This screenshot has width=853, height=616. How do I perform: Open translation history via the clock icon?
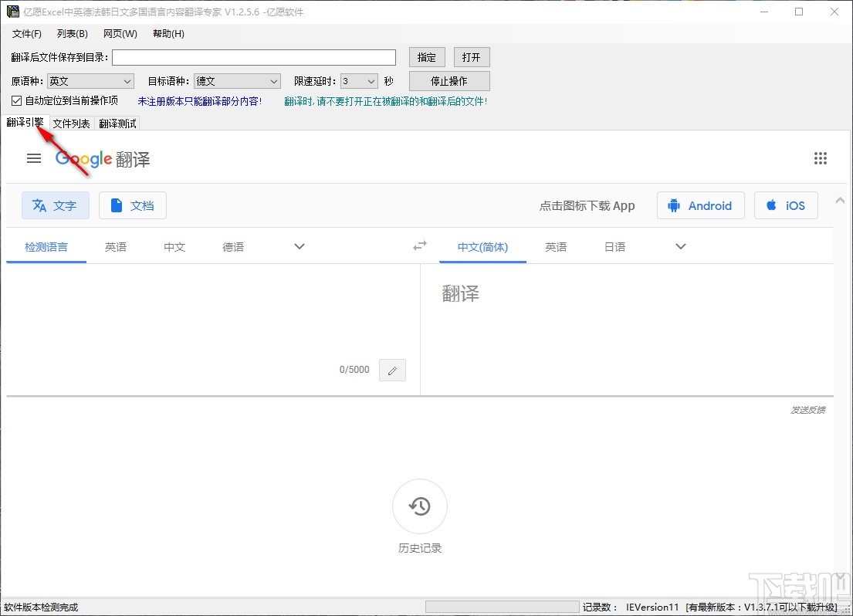click(419, 506)
